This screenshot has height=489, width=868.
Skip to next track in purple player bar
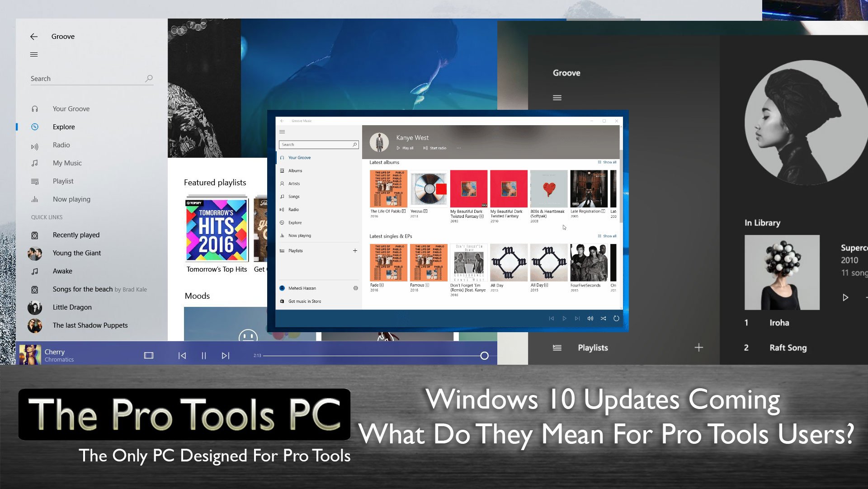coord(226,356)
